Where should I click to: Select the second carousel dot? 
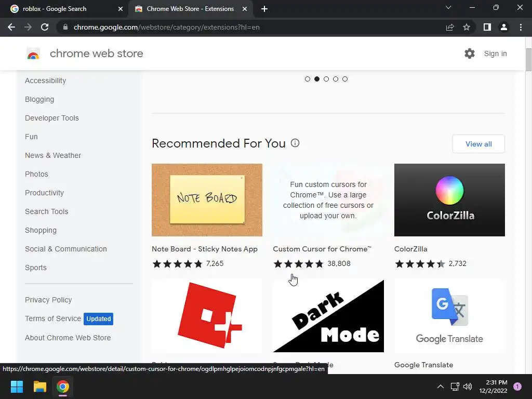pos(317,79)
